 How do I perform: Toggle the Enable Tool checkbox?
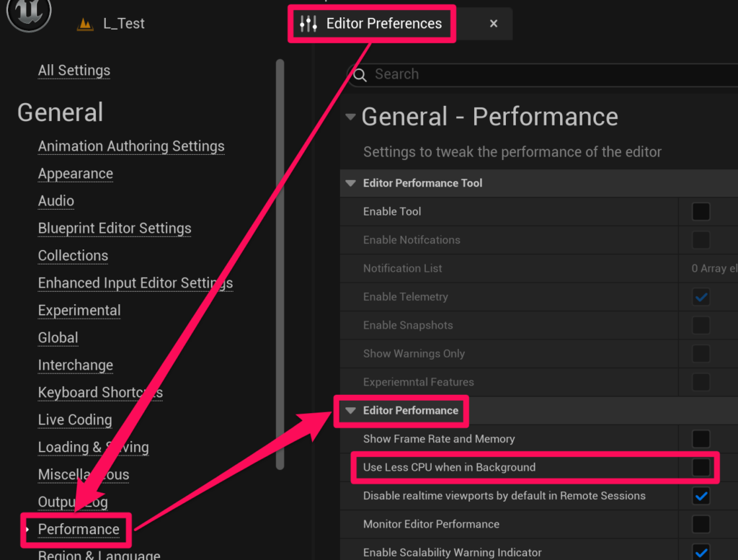point(700,212)
